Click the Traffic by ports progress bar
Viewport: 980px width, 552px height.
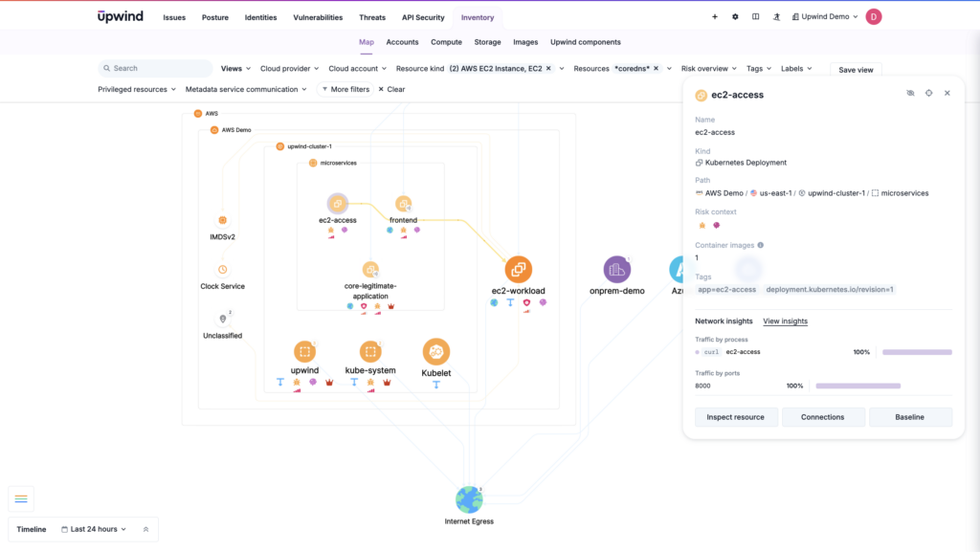(x=857, y=386)
